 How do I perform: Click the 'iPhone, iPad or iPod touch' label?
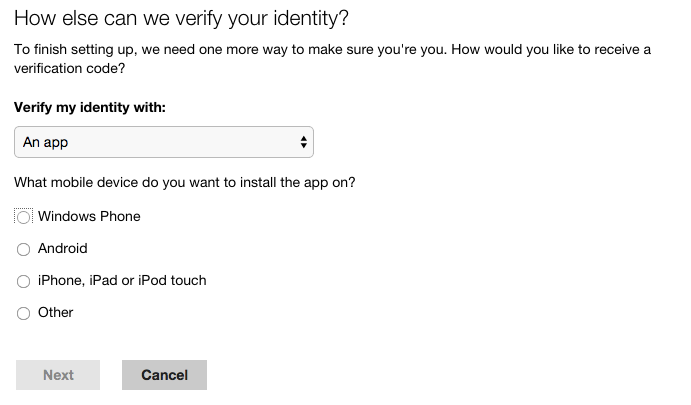[122, 280]
